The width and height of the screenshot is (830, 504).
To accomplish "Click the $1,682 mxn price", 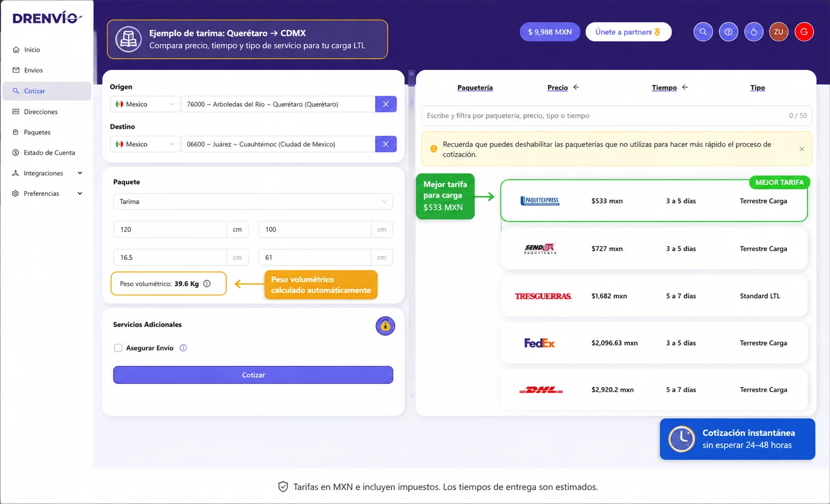I will click(609, 296).
